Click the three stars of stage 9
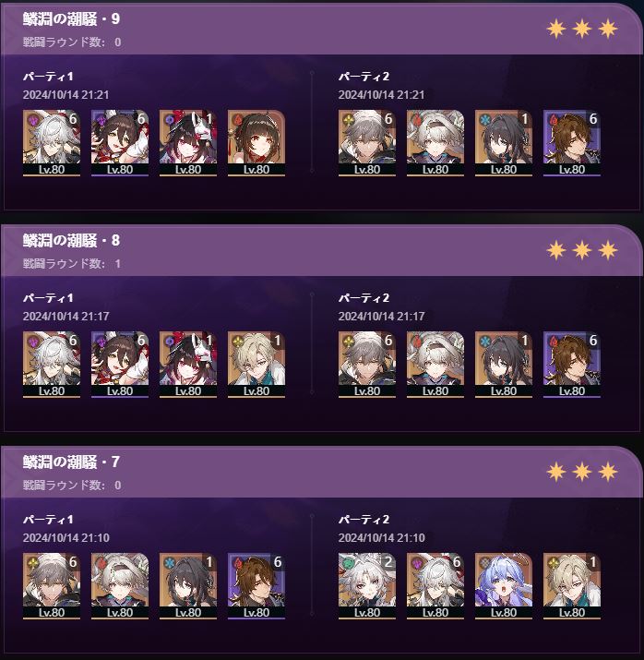 [582, 29]
